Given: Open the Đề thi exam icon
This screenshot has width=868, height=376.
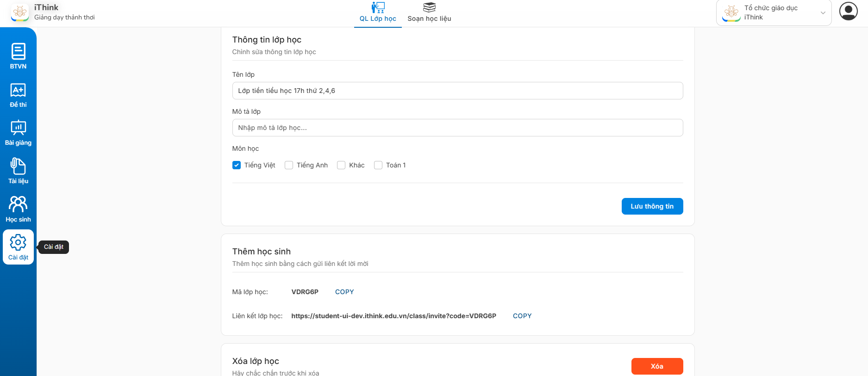Looking at the screenshot, I should (x=18, y=90).
